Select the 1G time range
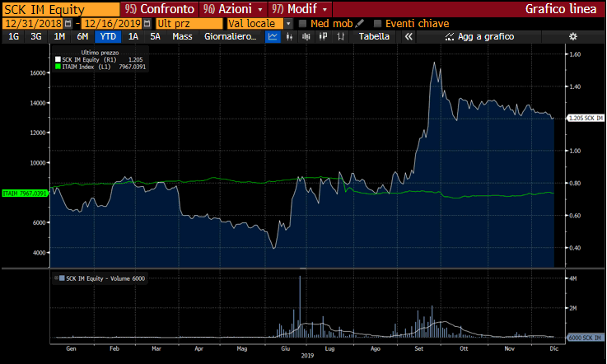The width and height of the screenshot is (607, 364). coord(13,36)
